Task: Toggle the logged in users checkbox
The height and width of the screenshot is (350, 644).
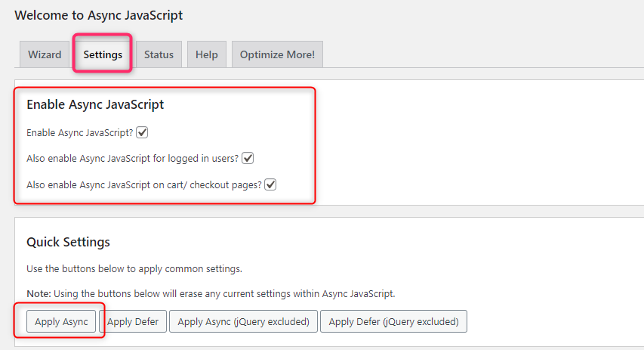Action: click(x=248, y=158)
